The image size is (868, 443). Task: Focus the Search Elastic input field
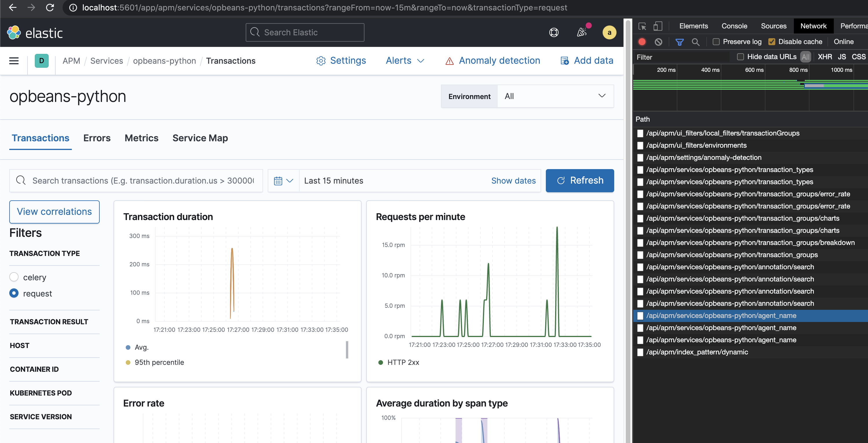coord(305,32)
